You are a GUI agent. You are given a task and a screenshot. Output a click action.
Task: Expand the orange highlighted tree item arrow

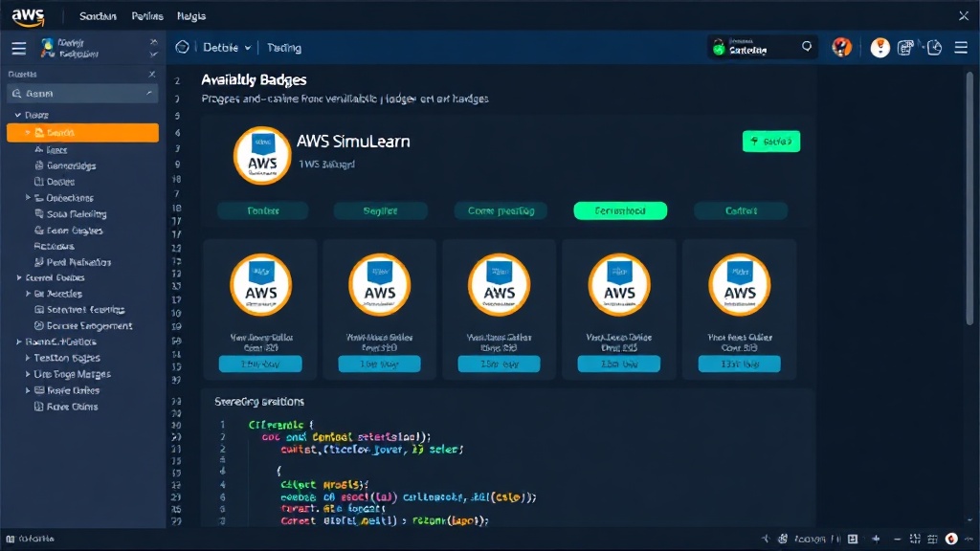coord(28,132)
